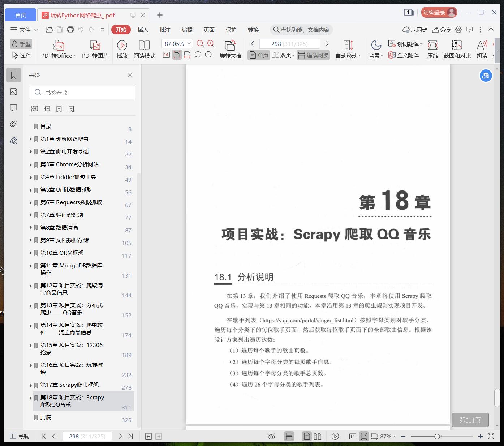Click the print icon in the quick toolbar
This screenshot has height=446, width=504.
[70, 30]
